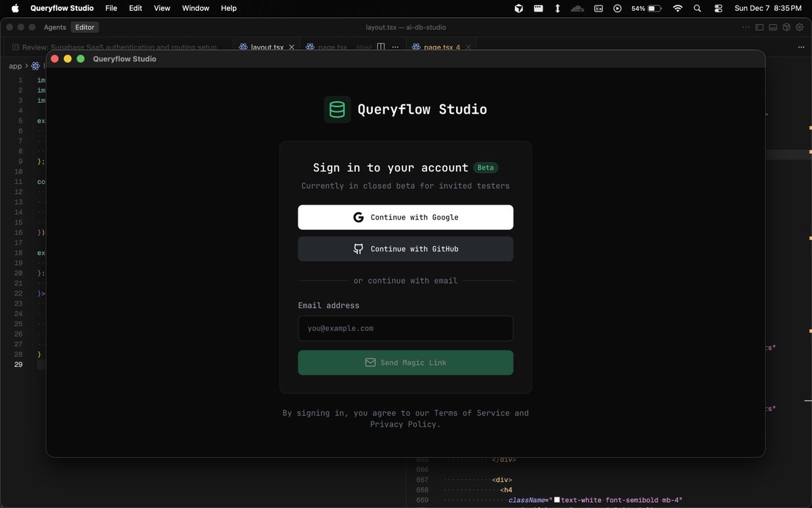Image resolution: width=812 pixels, height=508 pixels.
Task: Open Spotlight search in menu bar
Action: [x=698, y=8]
